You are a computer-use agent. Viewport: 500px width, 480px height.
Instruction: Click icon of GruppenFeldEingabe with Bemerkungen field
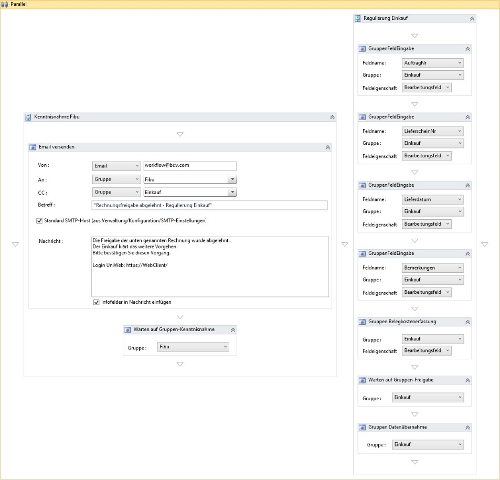(x=362, y=254)
